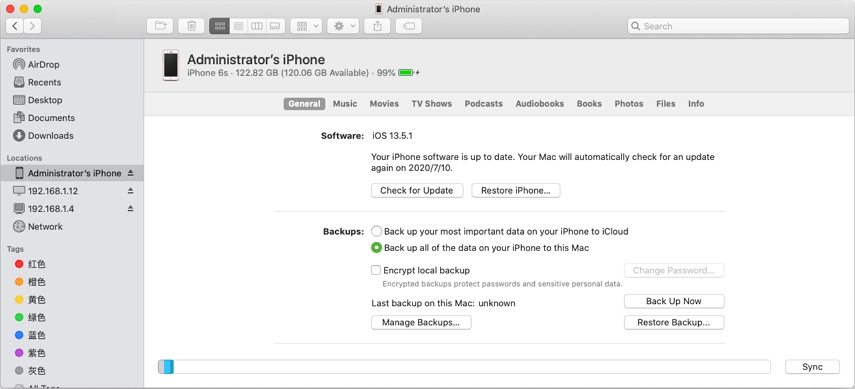
Task: Enable Encrypt local backup checkbox
Action: pos(376,270)
